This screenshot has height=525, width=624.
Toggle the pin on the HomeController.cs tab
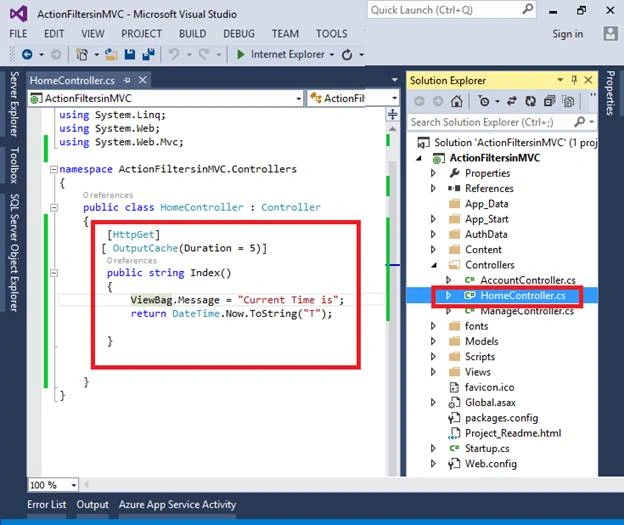point(127,80)
